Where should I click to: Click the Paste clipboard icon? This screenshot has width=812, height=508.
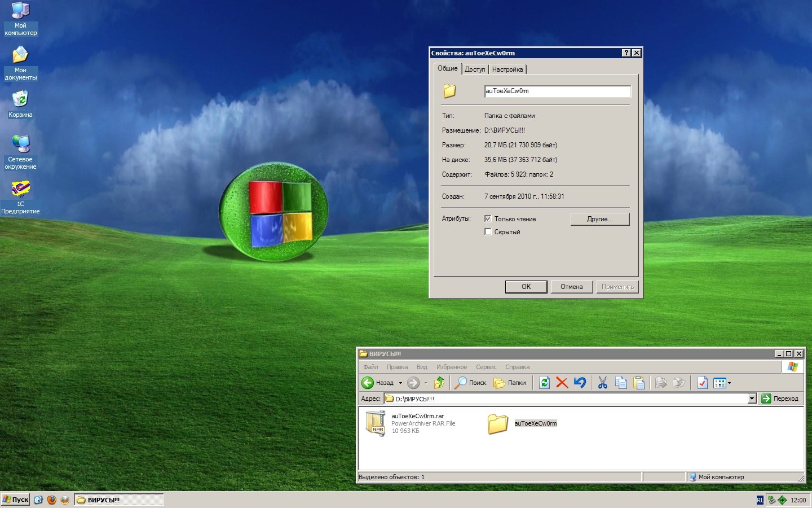pos(639,383)
